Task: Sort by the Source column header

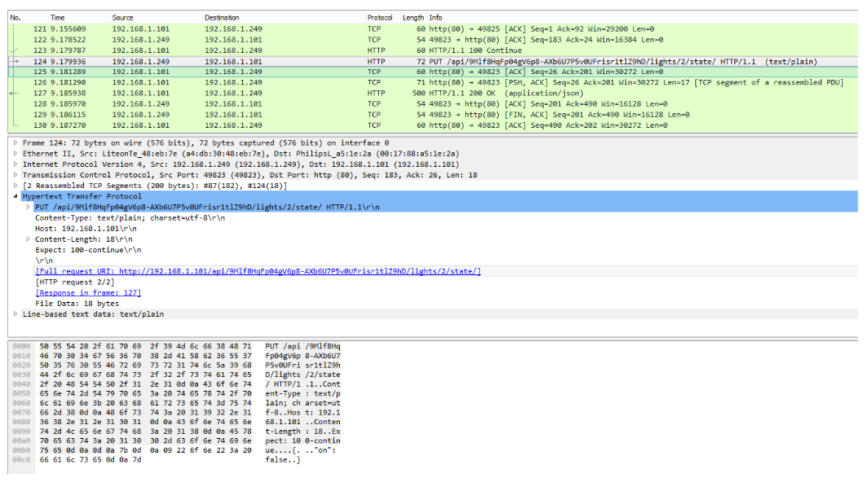Action: coord(122,17)
